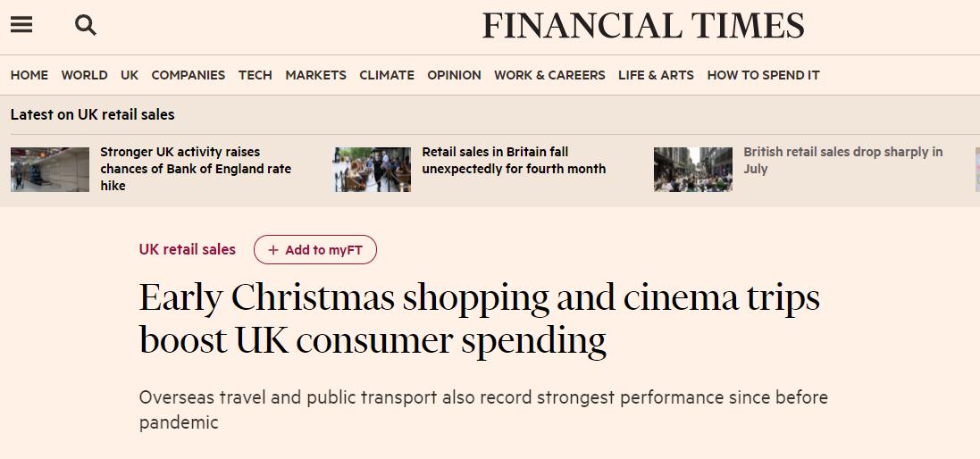Screen dimensions: 980x459
Task: Go to the Climate section
Action: click(x=387, y=75)
